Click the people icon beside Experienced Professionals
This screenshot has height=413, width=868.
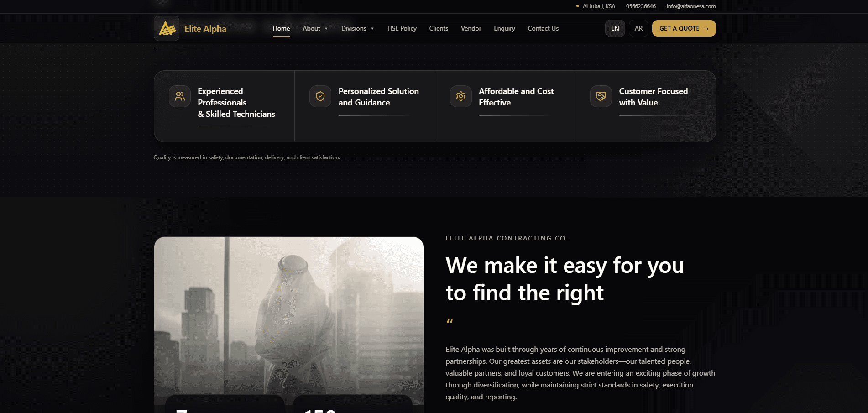[x=180, y=96]
